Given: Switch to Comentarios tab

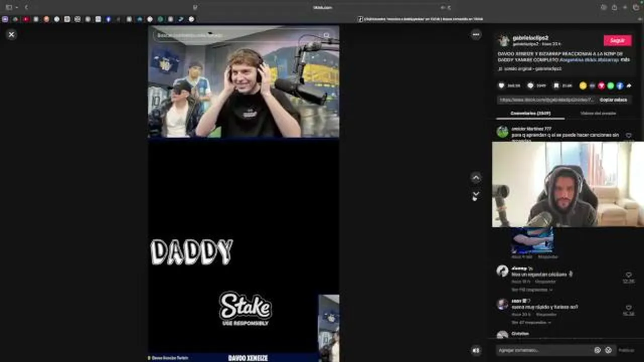Looking at the screenshot, I should tap(530, 113).
